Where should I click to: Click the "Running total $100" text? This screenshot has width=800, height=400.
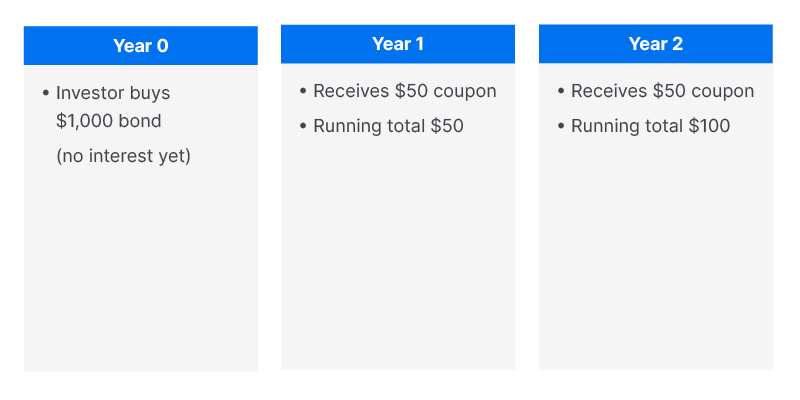[x=650, y=126]
